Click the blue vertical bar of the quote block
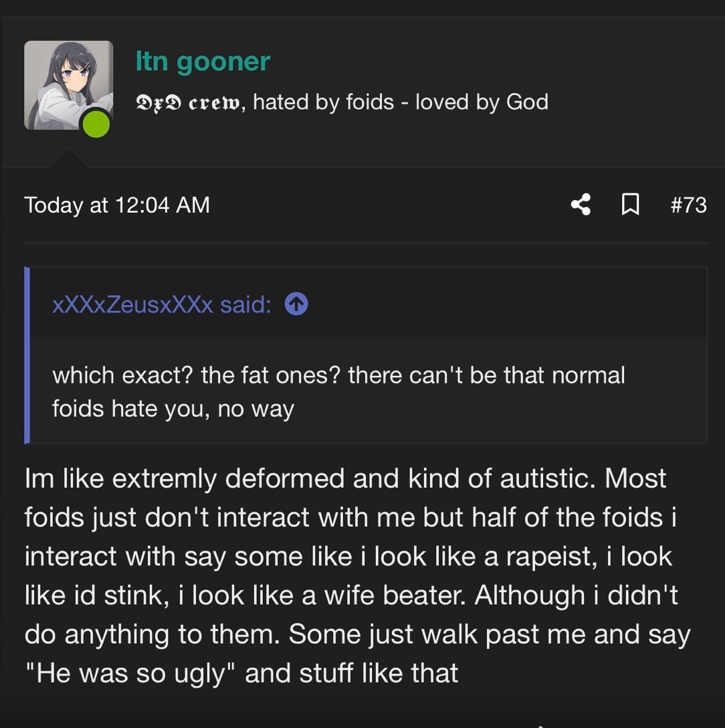725x728 pixels. coord(27,355)
